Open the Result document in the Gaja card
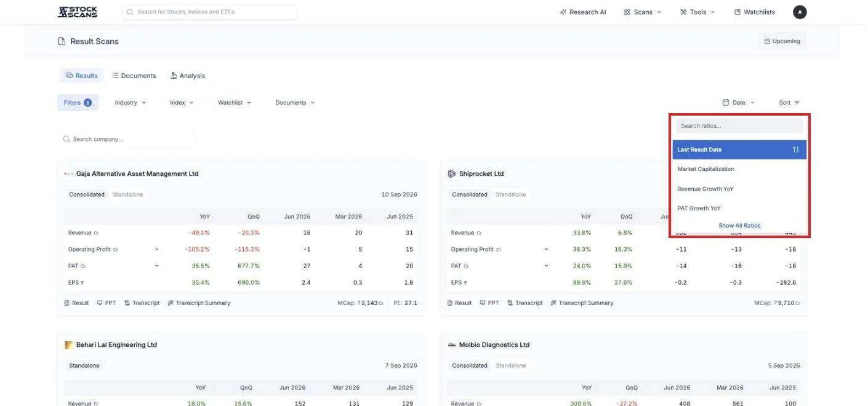The height and width of the screenshot is (406, 868). point(76,303)
